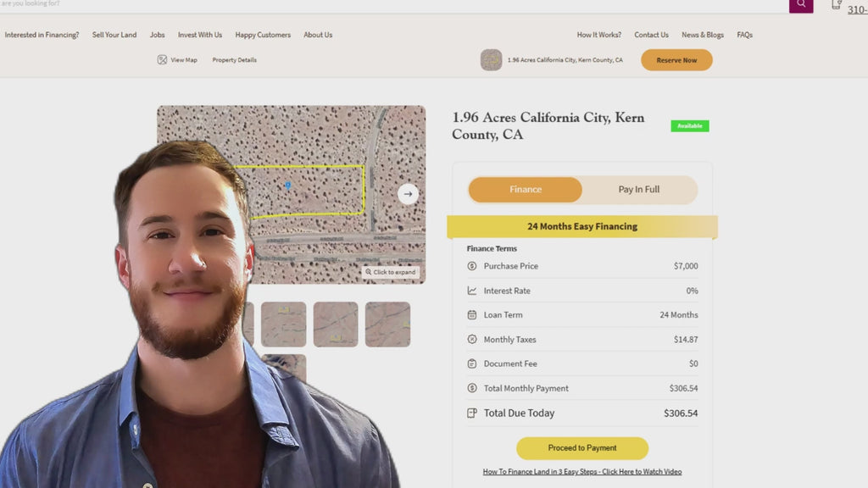Click the phone icon in header
Viewport: 868px width, 488px height.
836,5
